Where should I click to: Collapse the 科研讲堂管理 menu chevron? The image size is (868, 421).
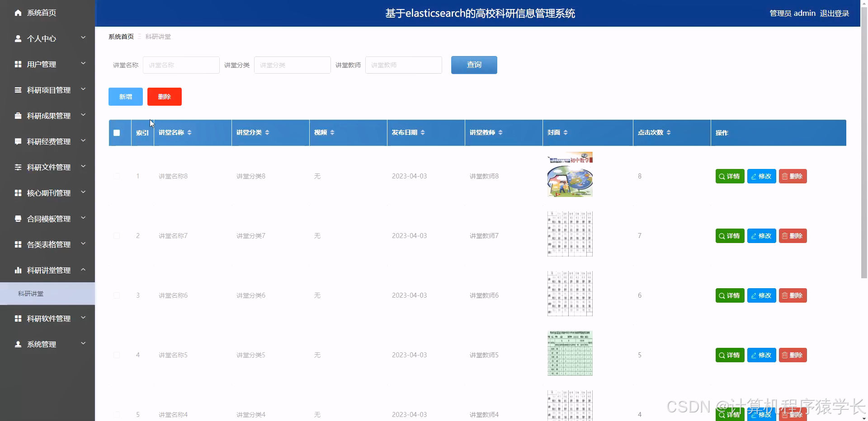pyautogui.click(x=83, y=269)
